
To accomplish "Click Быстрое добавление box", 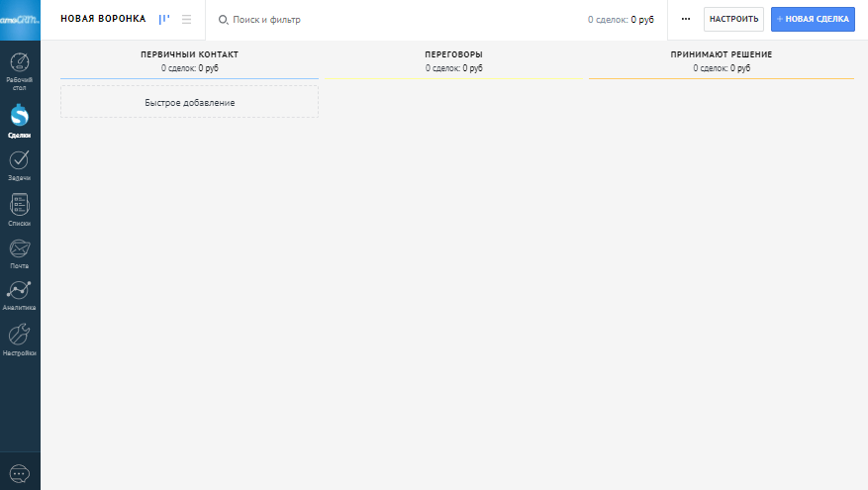I will [189, 102].
